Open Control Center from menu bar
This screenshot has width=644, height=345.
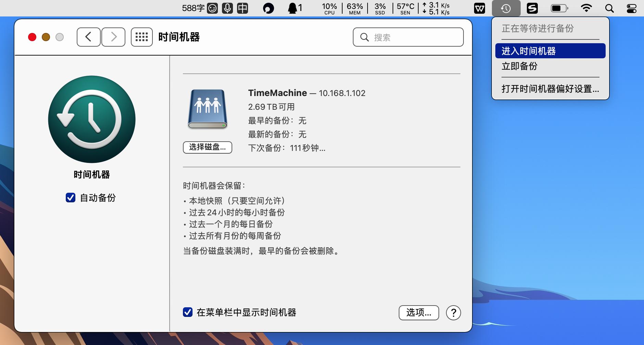point(631,8)
